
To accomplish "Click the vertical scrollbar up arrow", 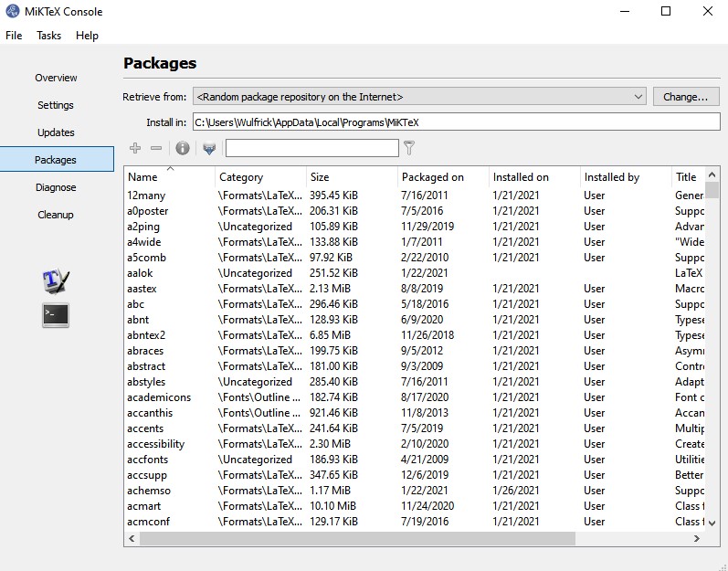I will coord(712,175).
